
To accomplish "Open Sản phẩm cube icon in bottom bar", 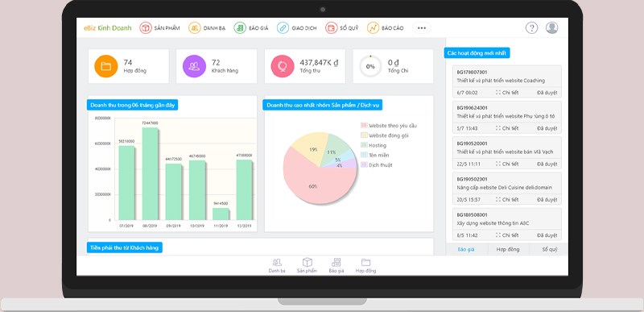I will coord(308,262).
